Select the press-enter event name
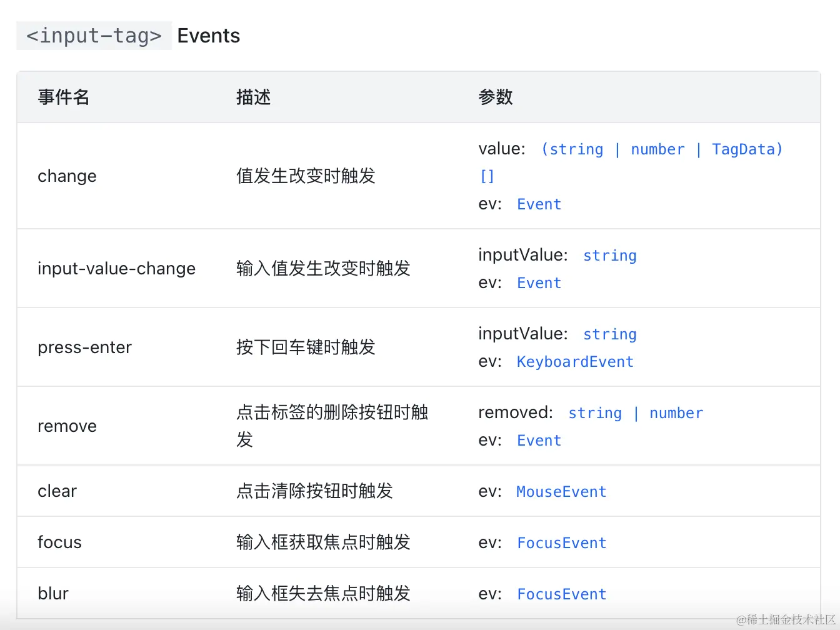Screen dimensions: 840x630 (x=84, y=347)
